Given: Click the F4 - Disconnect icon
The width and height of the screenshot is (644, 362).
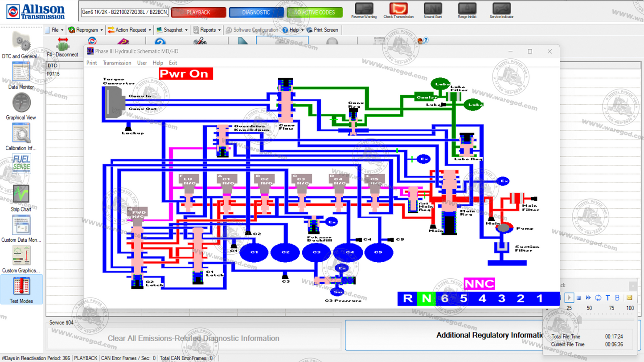Looking at the screenshot, I should point(63,44).
